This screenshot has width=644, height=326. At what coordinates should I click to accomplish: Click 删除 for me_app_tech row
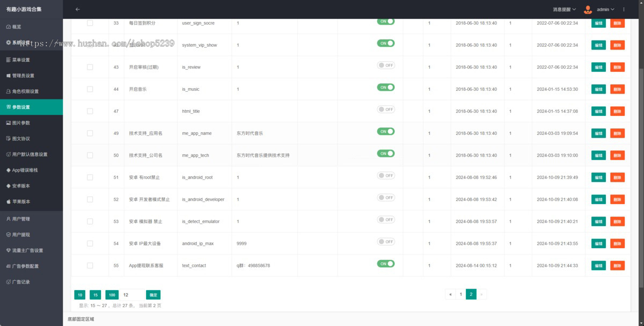(x=617, y=155)
